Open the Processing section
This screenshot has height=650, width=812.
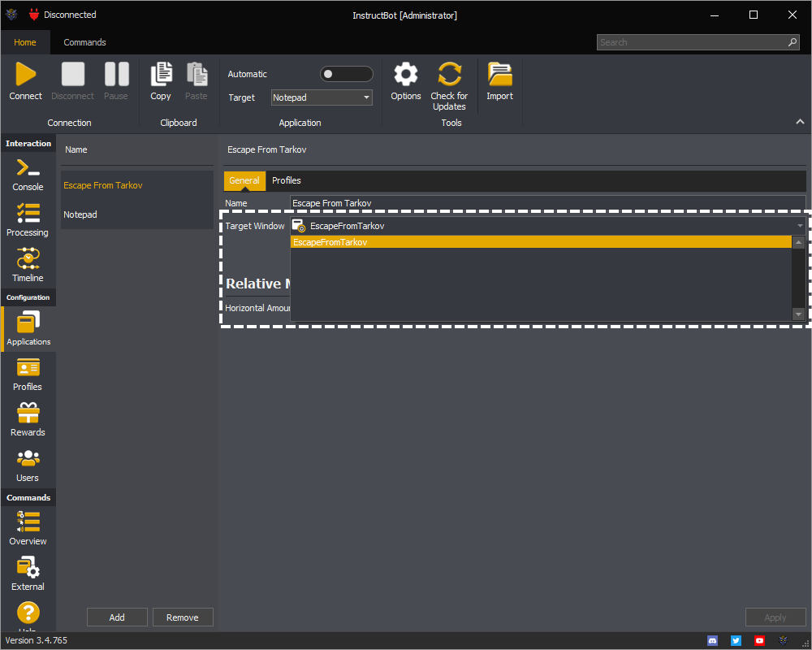coord(28,221)
